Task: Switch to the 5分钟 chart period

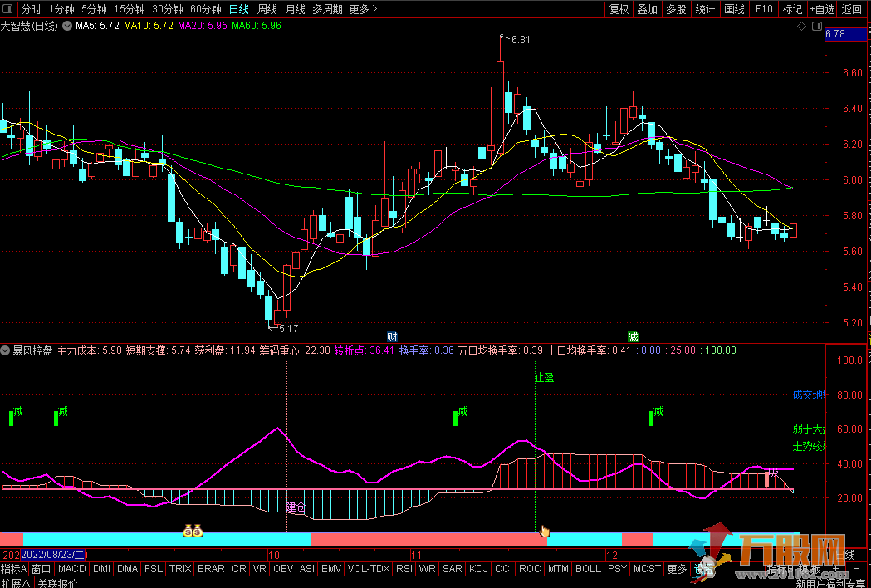Action: tap(95, 9)
